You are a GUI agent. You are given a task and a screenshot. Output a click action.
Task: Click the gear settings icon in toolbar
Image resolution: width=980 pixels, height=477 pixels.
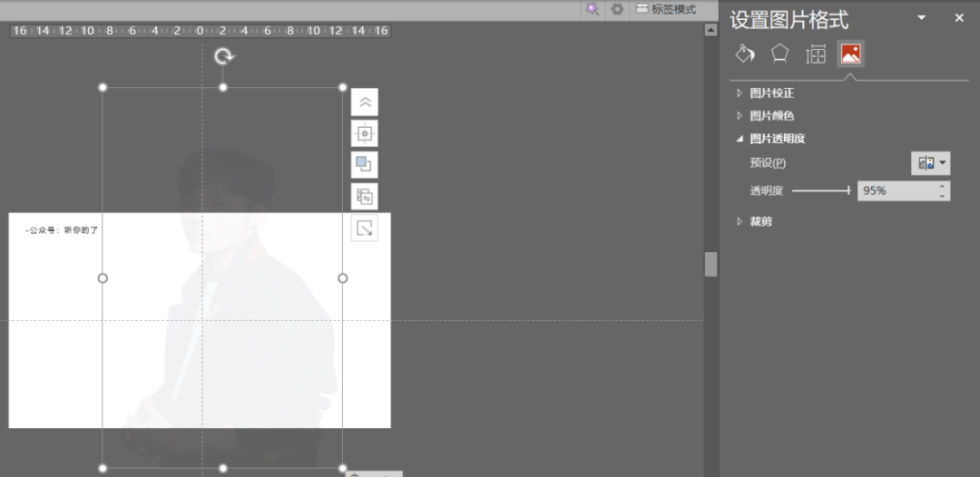click(x=618, y=9)
